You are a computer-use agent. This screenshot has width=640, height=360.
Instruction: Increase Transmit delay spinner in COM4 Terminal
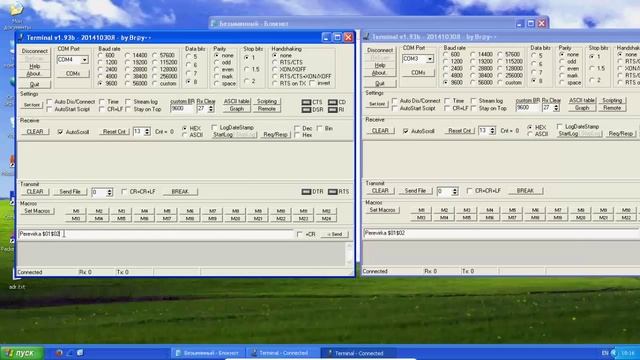[x=109, y=190]
